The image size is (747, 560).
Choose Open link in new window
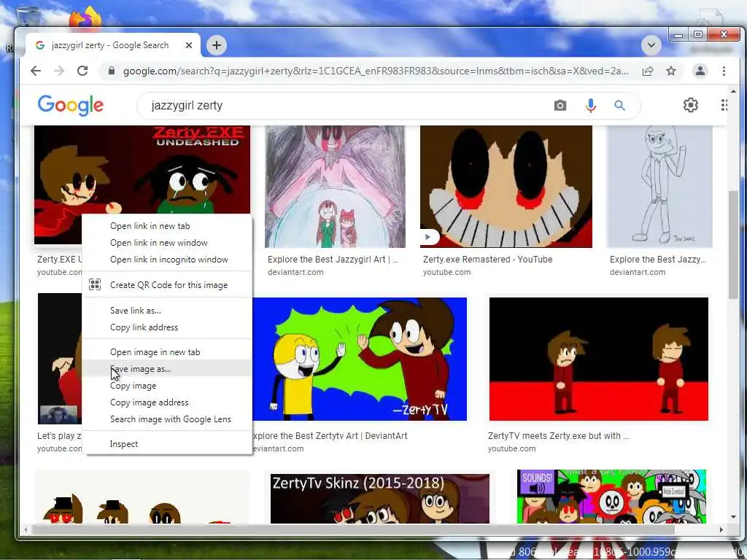tap(167, 242)
